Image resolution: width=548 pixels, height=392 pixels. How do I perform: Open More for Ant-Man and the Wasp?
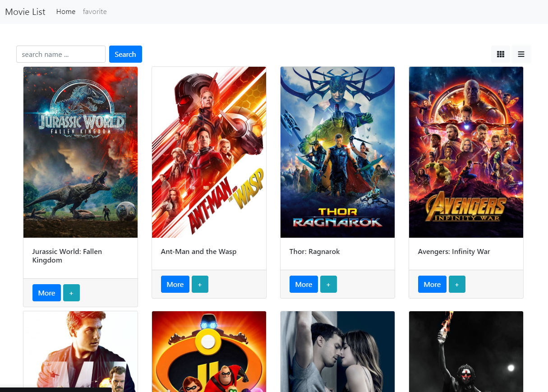click(175, 284)
